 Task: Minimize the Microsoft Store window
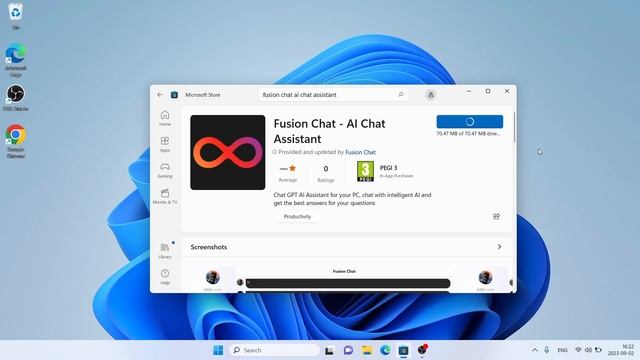[469, 91]
